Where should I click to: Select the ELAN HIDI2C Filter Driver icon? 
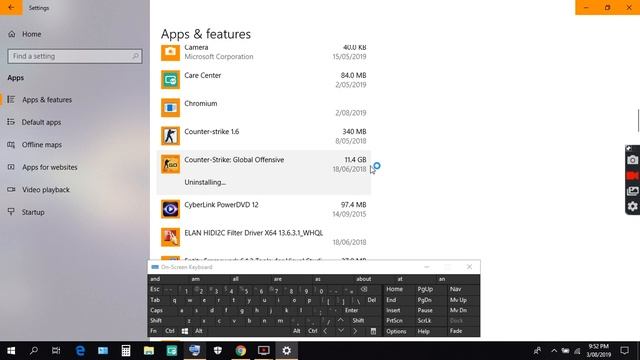170,237
